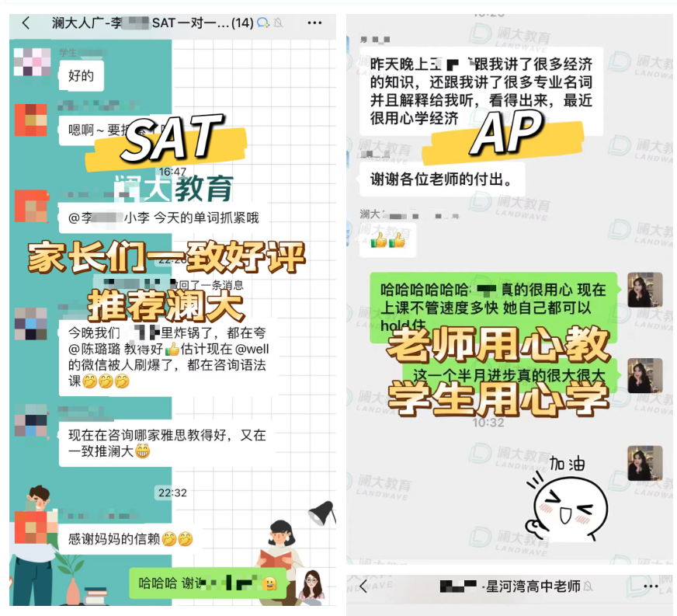Select the message starting 昨天晚上 about 经济
The width and height of the screenshot is (677, 616).
click(x=481, y=91)
